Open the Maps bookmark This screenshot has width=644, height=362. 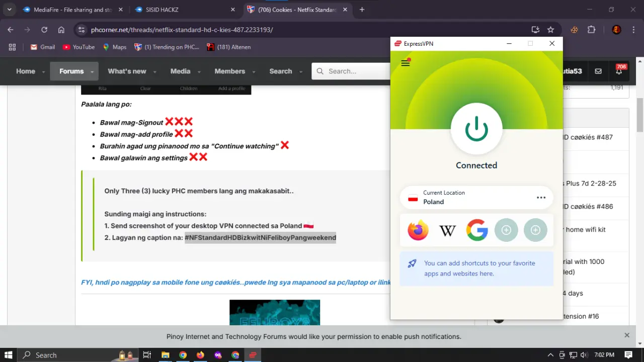114,47
